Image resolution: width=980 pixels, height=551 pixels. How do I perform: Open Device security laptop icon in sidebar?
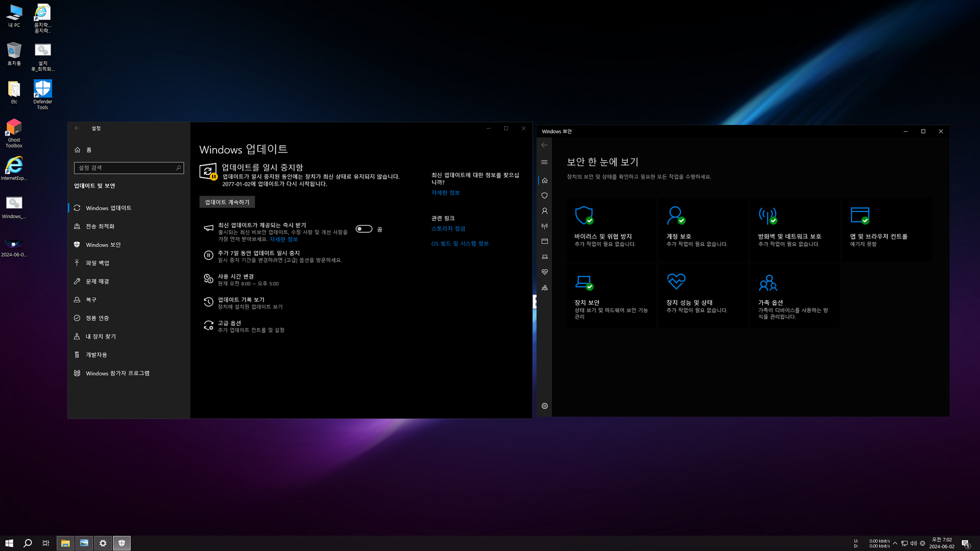[545, 257]
